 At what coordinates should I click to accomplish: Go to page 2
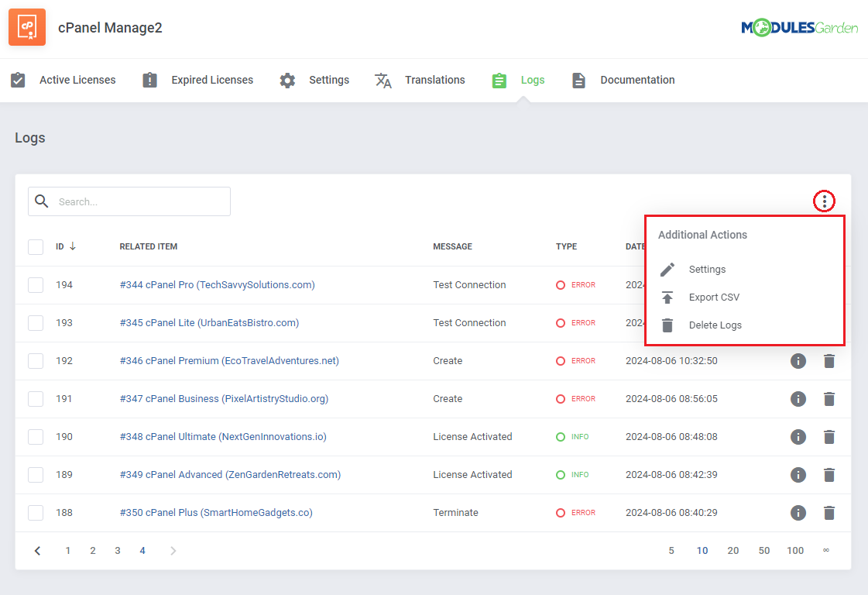coord(92,551)
